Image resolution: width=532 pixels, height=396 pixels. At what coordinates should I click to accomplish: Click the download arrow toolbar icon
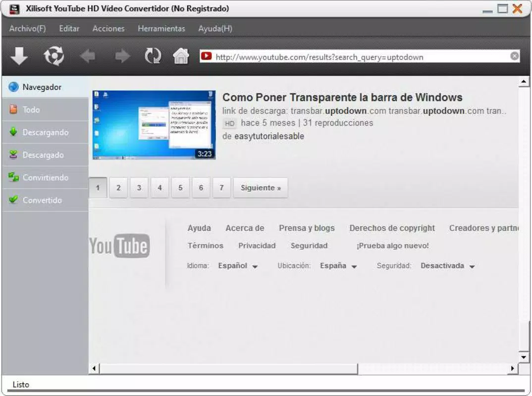(19, 55)
